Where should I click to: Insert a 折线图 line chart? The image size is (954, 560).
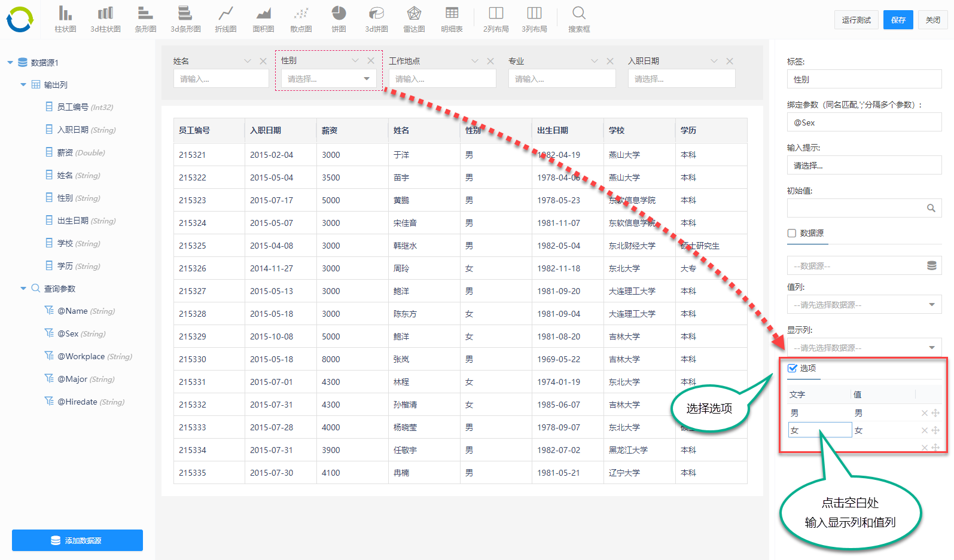tap(225, 19)
